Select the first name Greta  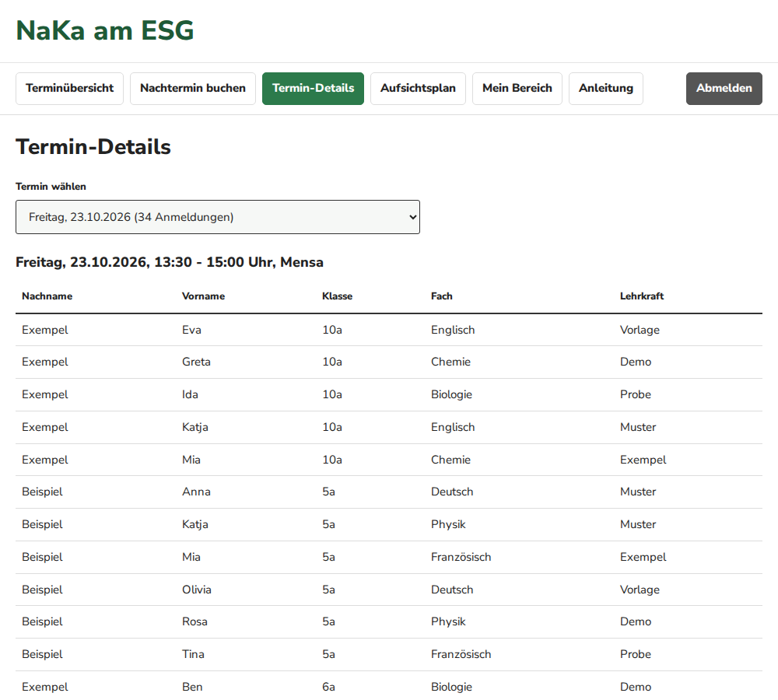pyautogui.click(x=196, y=362)
